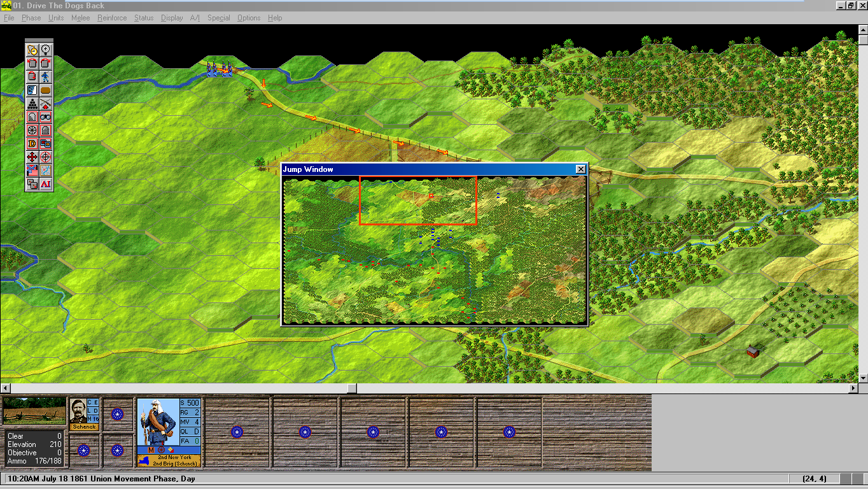This screenshot has height=489, width=868.
Task: Open the Special menu
Action: tap(218, 18)
